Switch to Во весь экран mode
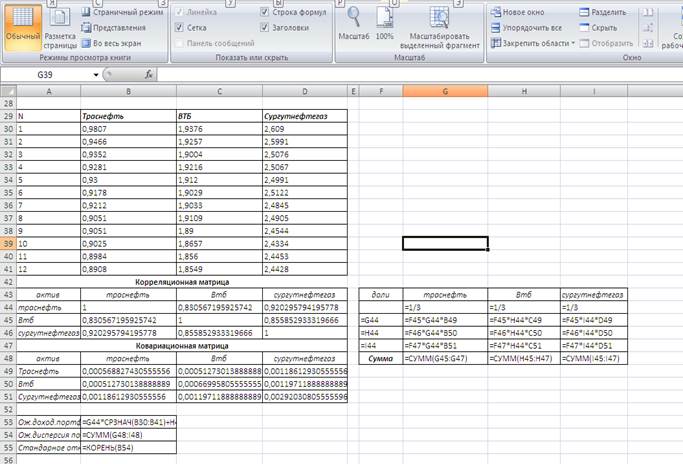The image size is (683, 464). coord(114,44)
